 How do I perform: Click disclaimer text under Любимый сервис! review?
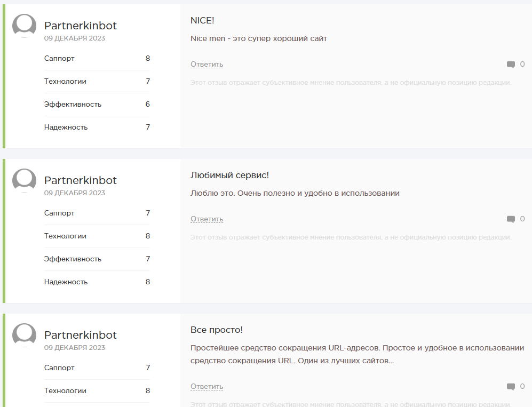pyautogui.click(x=351, y=237)
